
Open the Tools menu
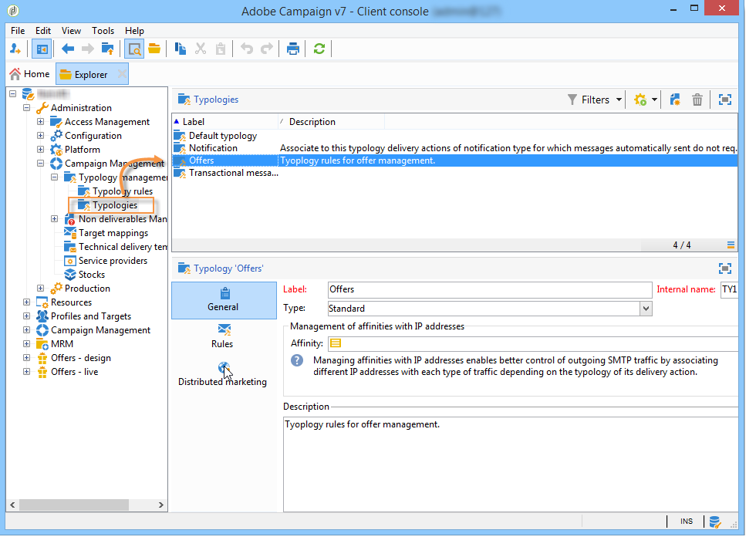(103, 30)
